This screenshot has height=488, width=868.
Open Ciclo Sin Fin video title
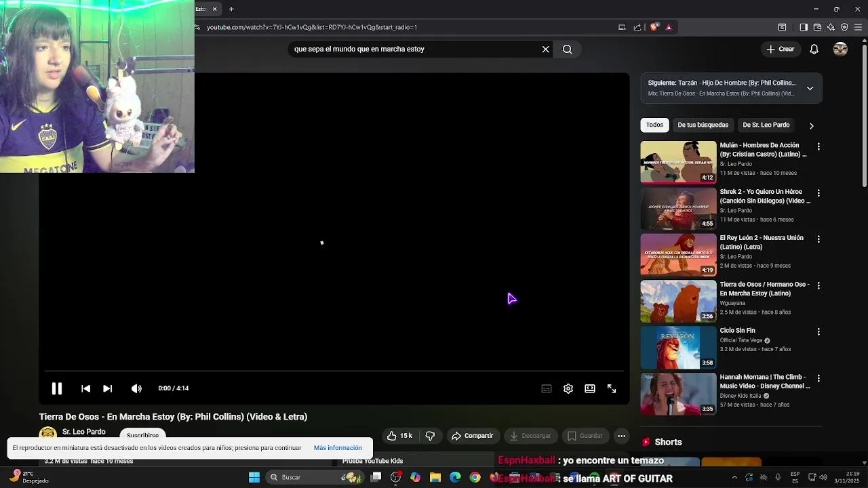(x=737, y=331)
